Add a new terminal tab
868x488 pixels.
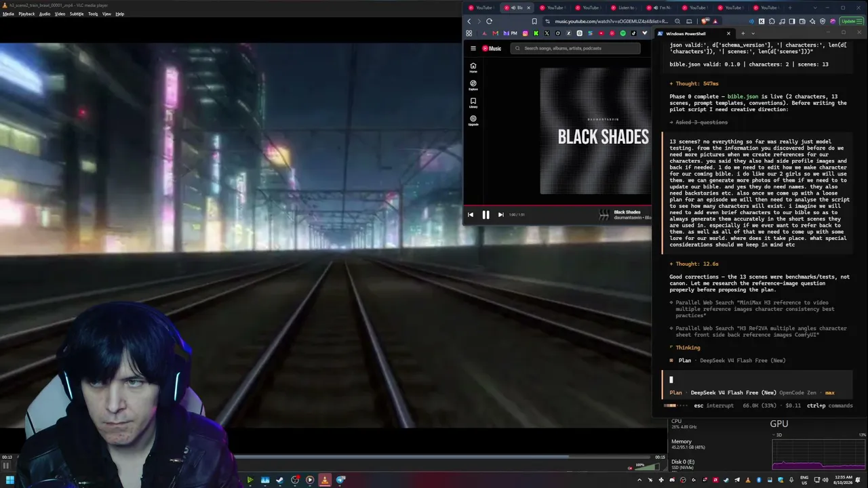click(x=743, y=33)
